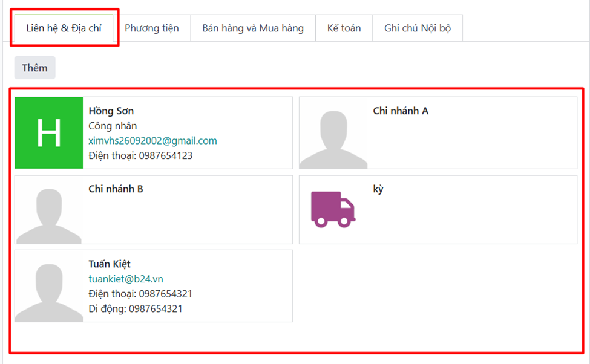590x364 pixels.
Task: Click the ximvhs26092002@gmail.com email link
Action: (x=152, y=141)
